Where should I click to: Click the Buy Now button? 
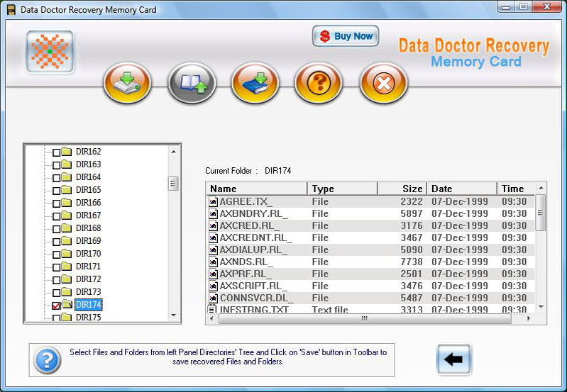[x=346, y=36]
